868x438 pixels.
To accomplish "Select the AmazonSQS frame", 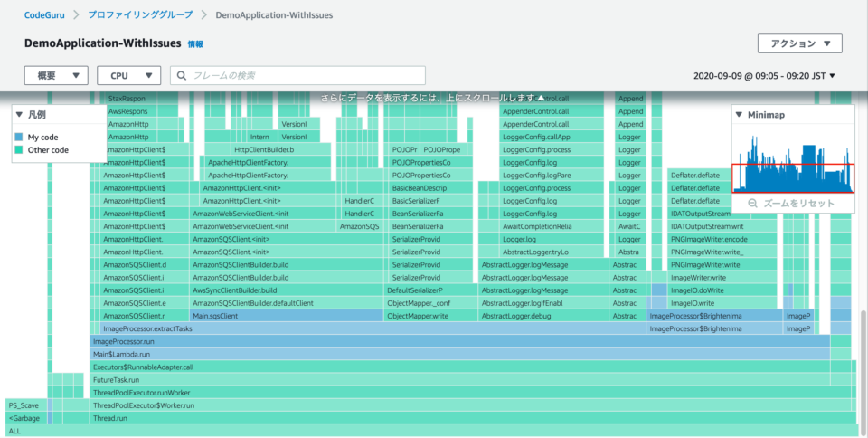I will [361, 226].
